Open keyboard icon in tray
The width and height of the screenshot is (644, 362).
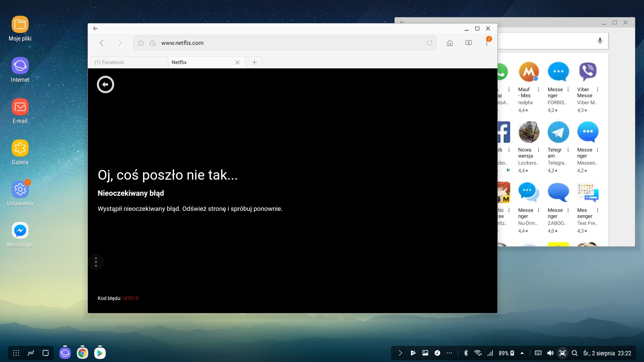point(538,353)
